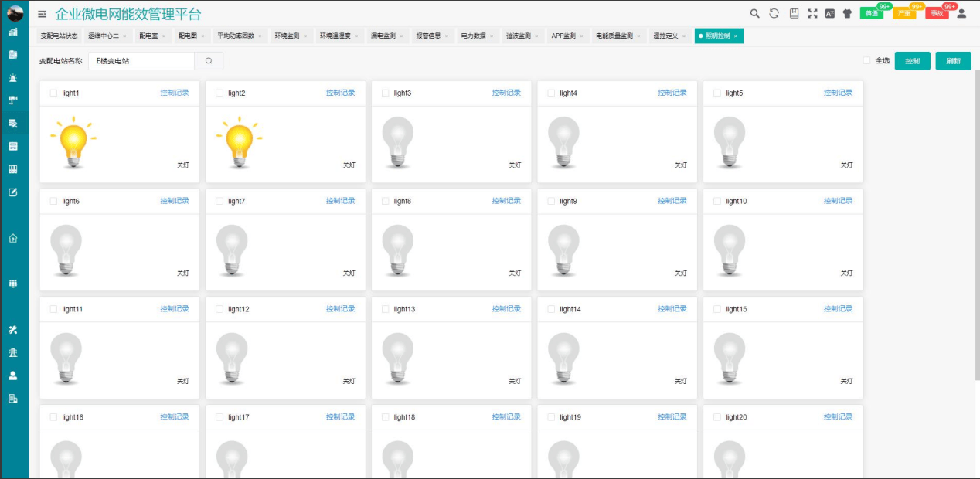The height and width of the screenshot is (479, 980).
Task: Check the light1 checkbox
Action: 53,93
